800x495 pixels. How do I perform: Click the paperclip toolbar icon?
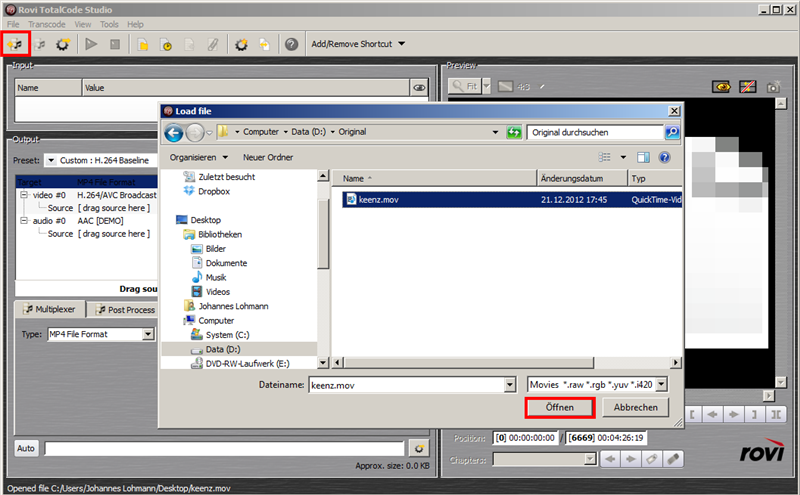213,45
